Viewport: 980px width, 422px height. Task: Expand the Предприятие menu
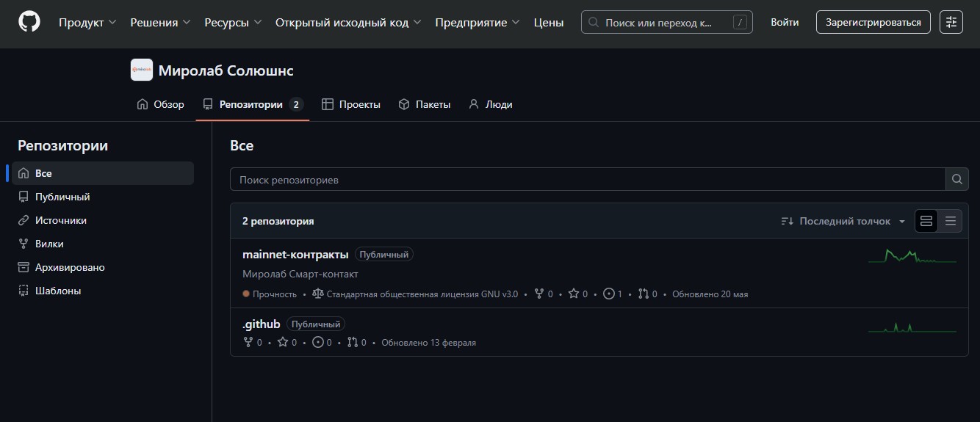click(x=478, y=22)
